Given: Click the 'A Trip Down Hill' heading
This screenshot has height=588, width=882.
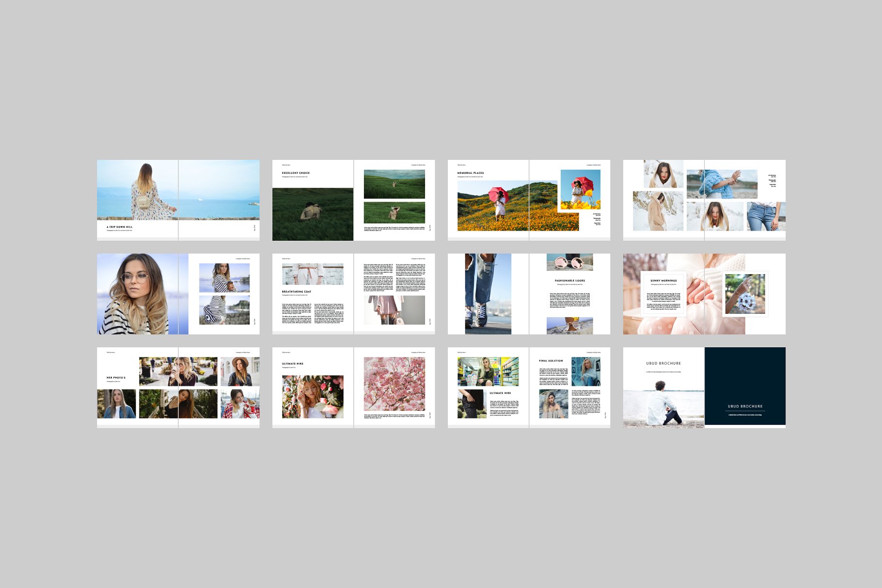Looking at the screenshot, I should [x=120, y=227].
